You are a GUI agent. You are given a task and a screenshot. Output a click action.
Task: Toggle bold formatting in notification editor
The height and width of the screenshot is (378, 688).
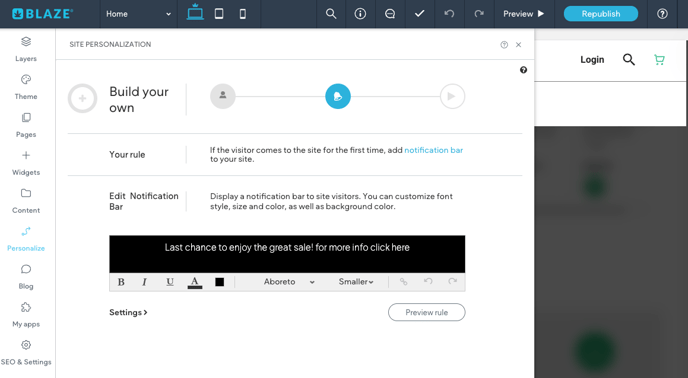(121, 282)
